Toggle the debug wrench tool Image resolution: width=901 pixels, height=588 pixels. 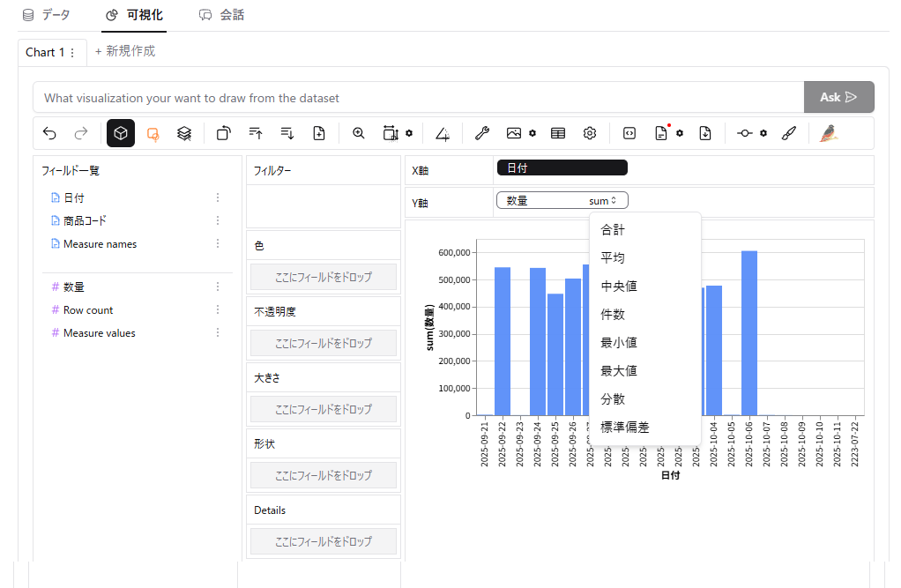click(481, 133)
